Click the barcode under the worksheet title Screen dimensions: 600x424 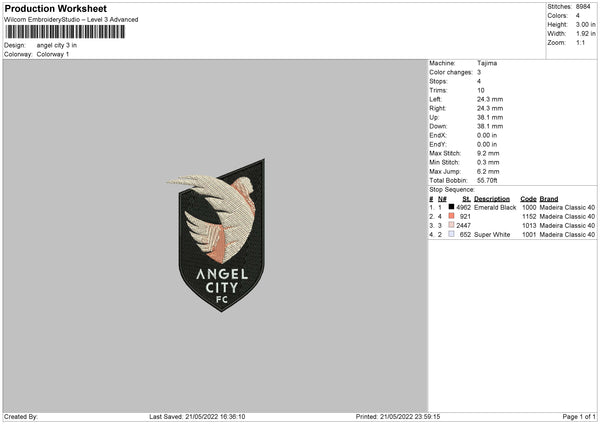point(65,32)
